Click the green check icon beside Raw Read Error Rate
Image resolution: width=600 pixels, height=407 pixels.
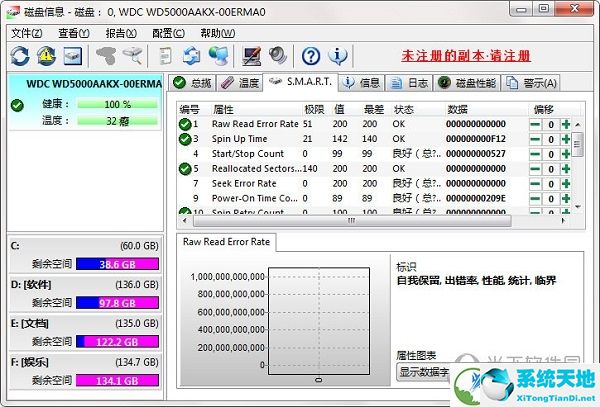(185, 124)
